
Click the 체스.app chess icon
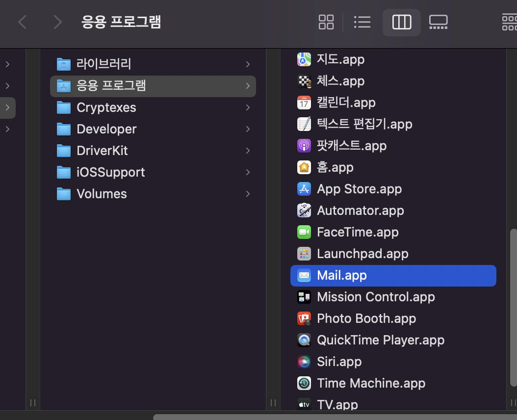[304, 81]
